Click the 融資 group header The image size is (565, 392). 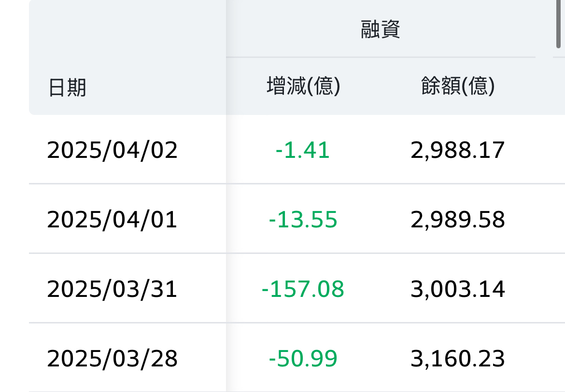pos(381,30)
